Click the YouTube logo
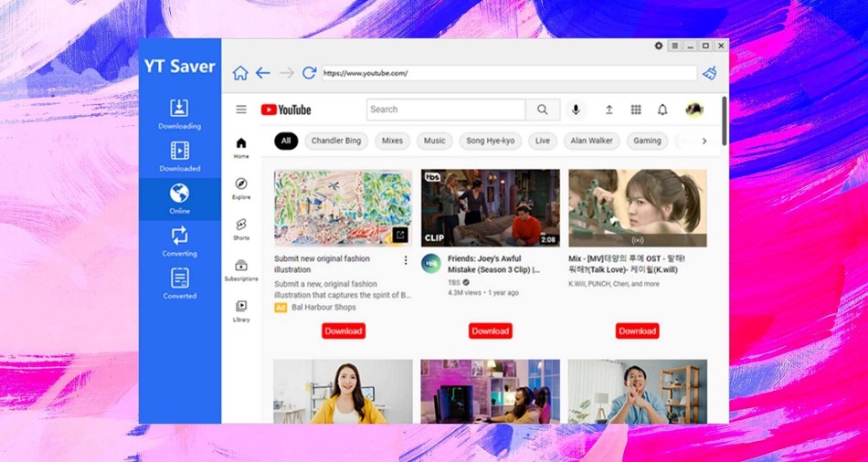868x462 pixels. pyautogui.click(x=286, y=110)
